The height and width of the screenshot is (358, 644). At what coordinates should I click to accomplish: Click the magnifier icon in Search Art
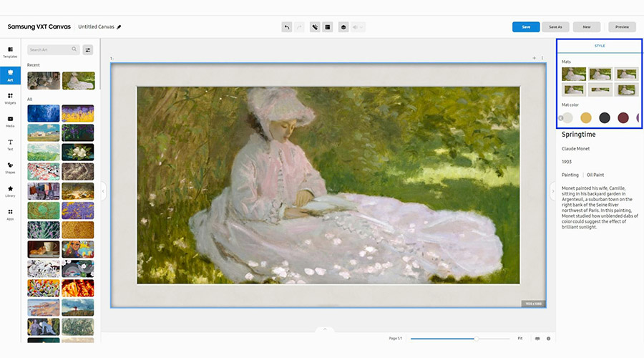pos(74,49)
